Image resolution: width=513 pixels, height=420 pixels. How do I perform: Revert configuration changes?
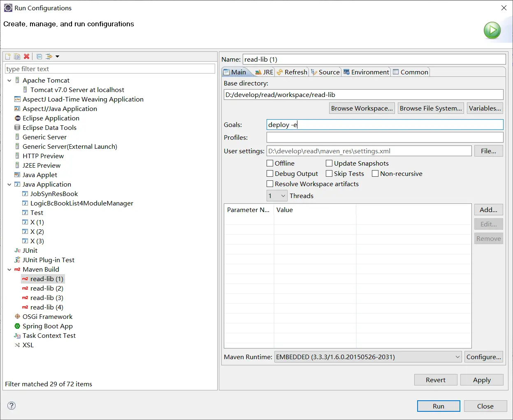coord(436,380)
